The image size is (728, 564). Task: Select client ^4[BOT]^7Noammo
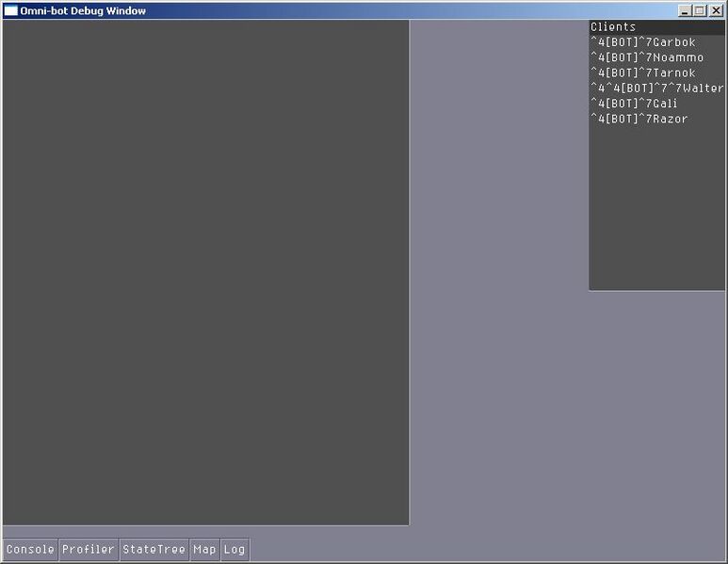tap(656, 57)
